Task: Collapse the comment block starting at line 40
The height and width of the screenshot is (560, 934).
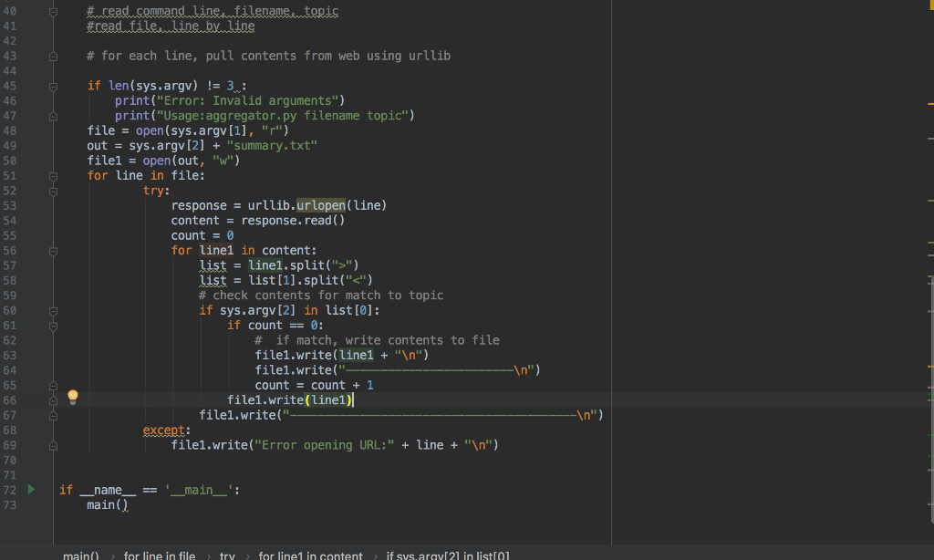Action: [53, 12]
